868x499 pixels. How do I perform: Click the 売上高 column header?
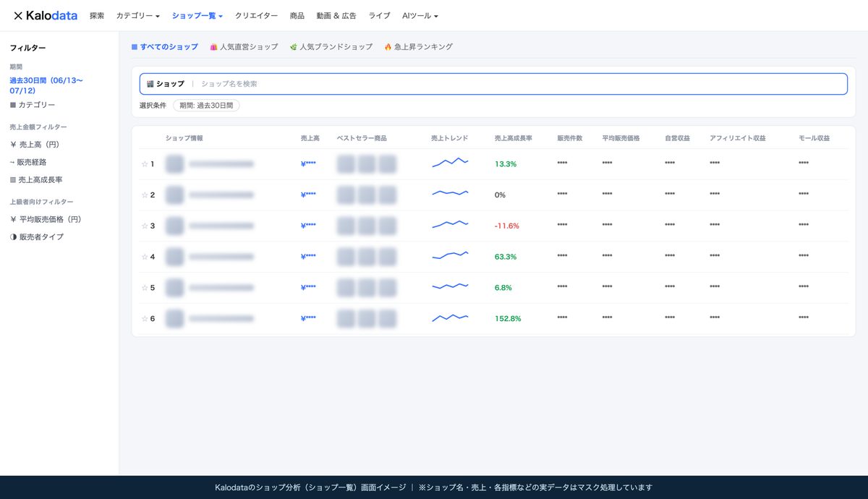(x=310, y=138)
